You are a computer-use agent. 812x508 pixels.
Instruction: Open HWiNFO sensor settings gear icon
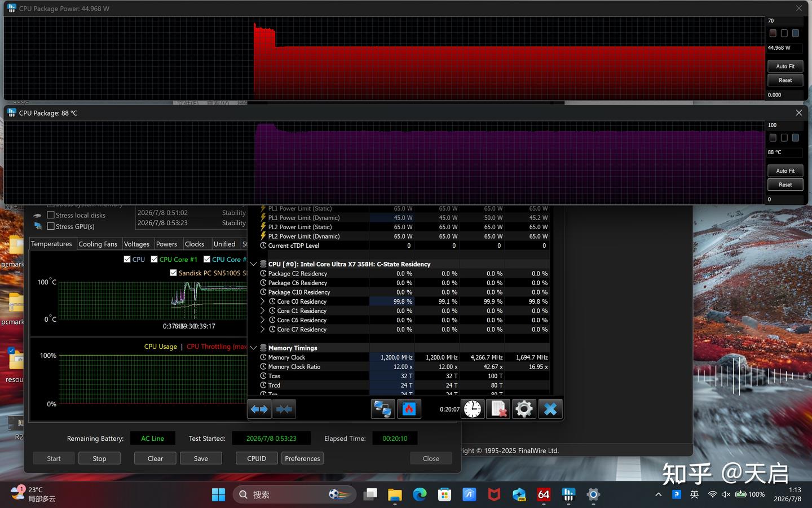524,409
